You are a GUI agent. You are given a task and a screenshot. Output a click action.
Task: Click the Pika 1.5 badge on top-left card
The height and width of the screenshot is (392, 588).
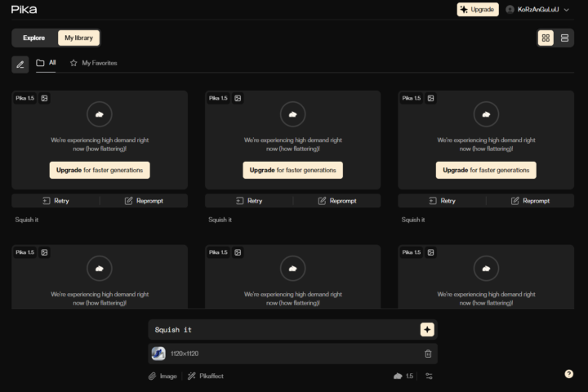tap(24, 98)
